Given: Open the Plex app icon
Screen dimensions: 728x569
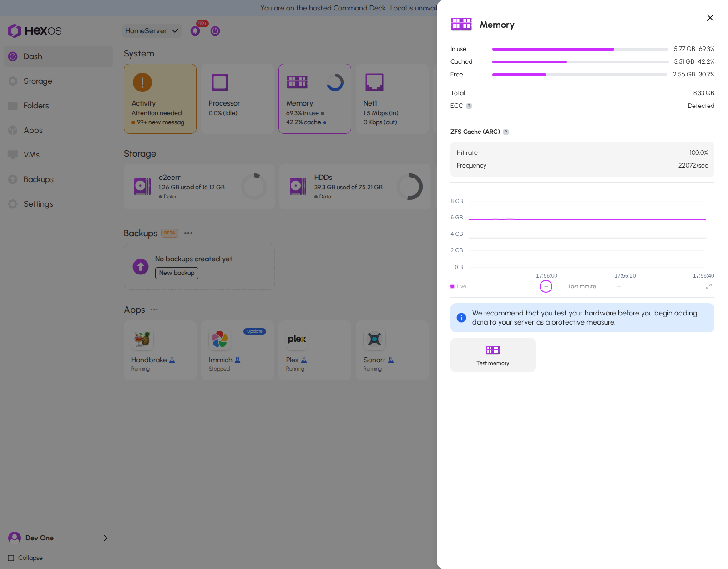Looking at the screenshot, I should [297, 339].
